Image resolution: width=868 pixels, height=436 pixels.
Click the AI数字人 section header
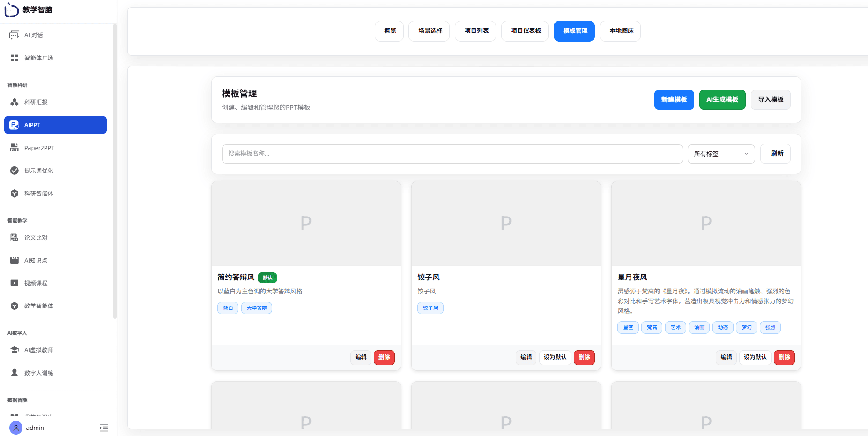[17, 333]
